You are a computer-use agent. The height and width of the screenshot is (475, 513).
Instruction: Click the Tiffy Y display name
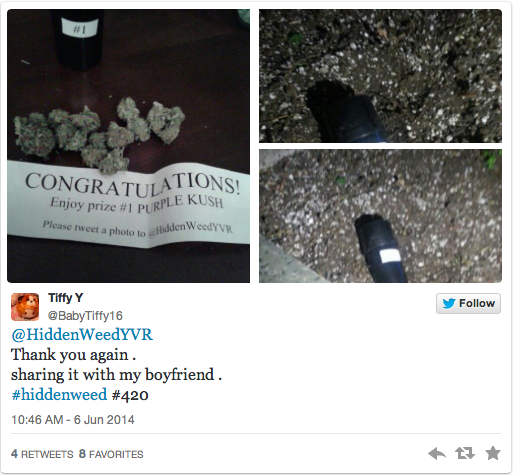pyautogui.click(x=66, y=298)
